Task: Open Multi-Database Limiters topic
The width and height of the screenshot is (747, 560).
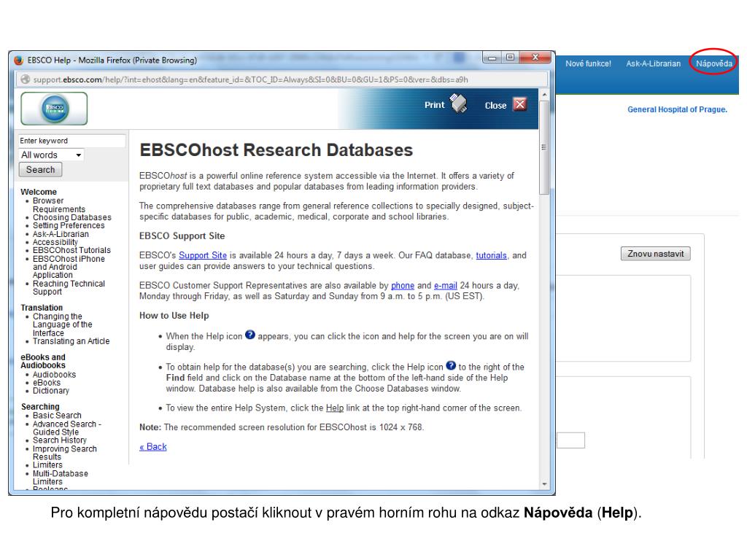Action: tap(61, 478)
